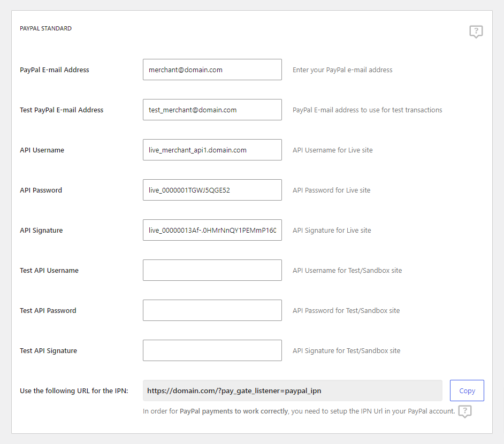Image resolution: width=504 pixels, height=444 pixels.
Task: Select the empty Test API Username field
Action: [212, 271]
